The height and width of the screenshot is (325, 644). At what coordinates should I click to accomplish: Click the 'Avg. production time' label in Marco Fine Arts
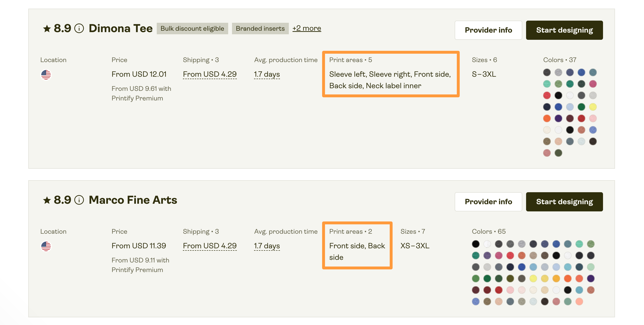pyautogui.click(x=286, y=232)
